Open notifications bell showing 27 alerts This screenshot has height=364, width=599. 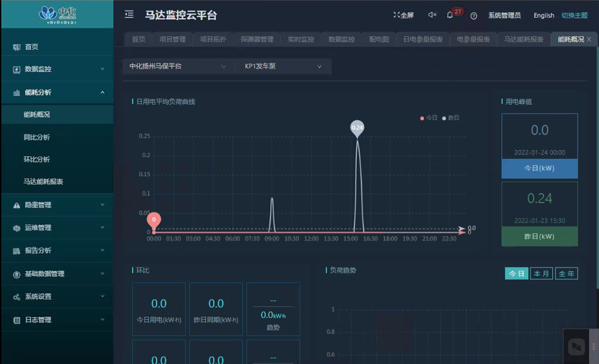[x=450, y=15]
